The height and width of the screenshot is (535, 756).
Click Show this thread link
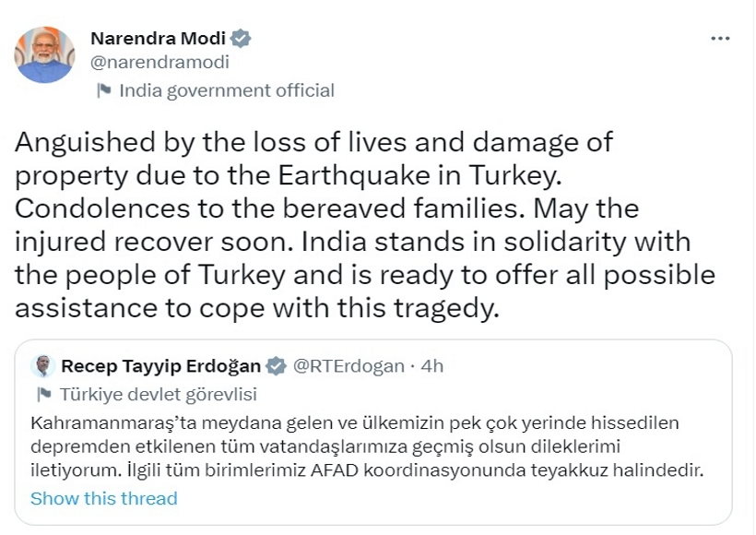[103, 498]
